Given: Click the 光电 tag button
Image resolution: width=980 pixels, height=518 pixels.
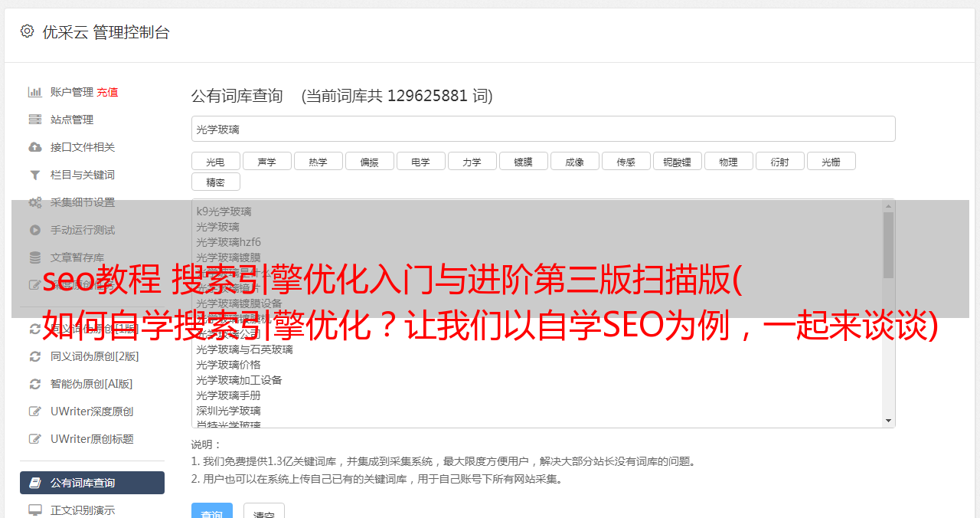Looking at the screenshot, I should pyautogui.click(x=215, y=161).
